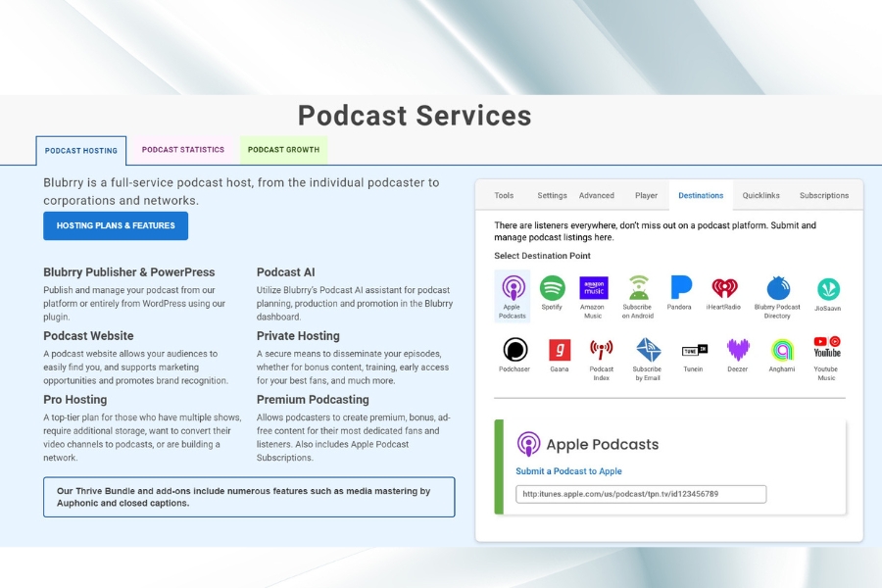
Task: Click the Private Hosting heading
Action: pos(298,336)
